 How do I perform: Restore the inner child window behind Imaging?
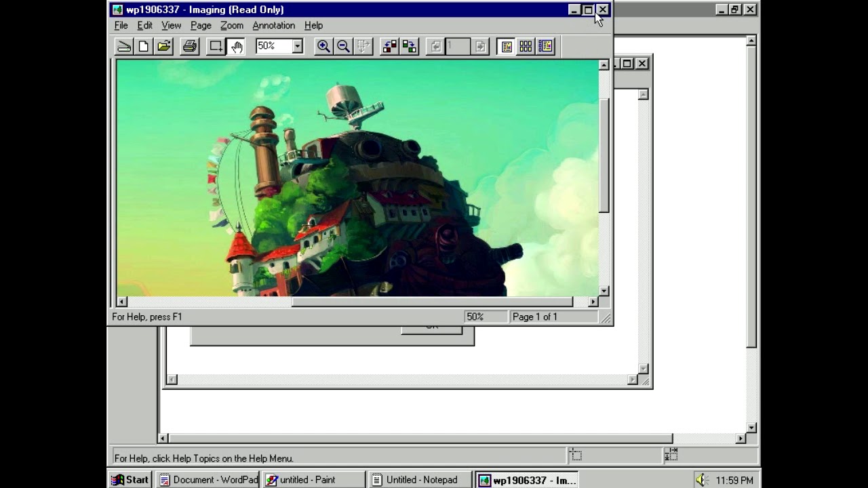627,64
